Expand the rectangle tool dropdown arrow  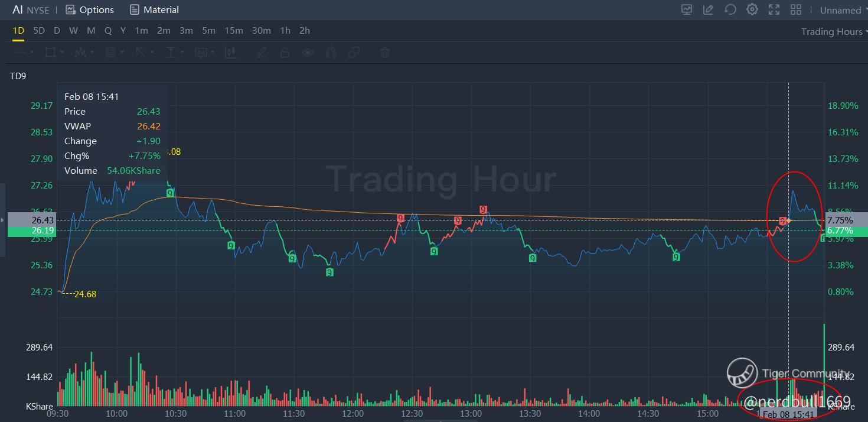[62, 53]
